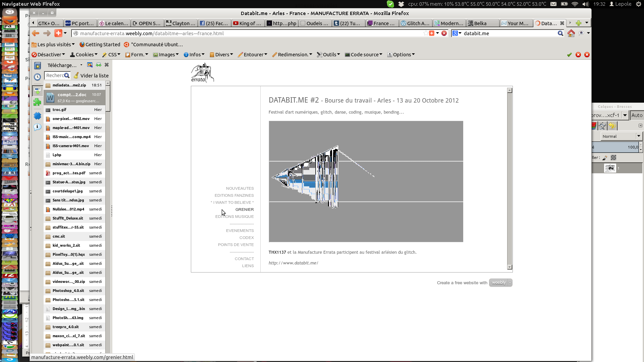
Task: Click the green plus new tab icon
Action: (579, 23)
